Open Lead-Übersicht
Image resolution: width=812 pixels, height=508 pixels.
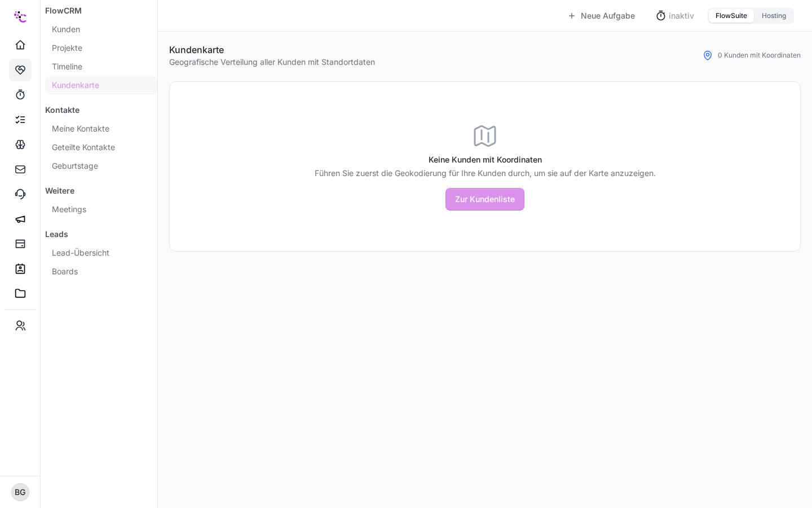101,253
